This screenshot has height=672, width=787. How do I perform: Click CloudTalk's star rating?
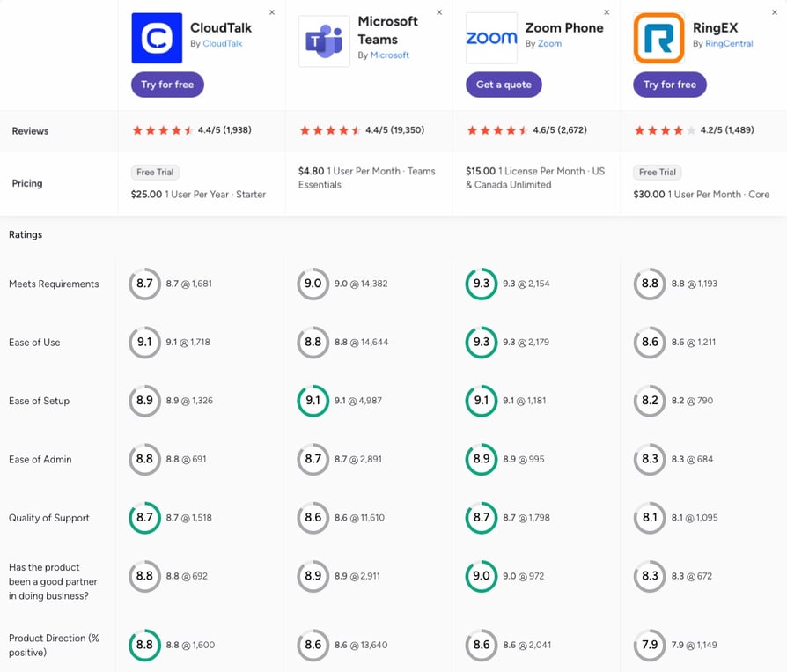coord(162,130)
